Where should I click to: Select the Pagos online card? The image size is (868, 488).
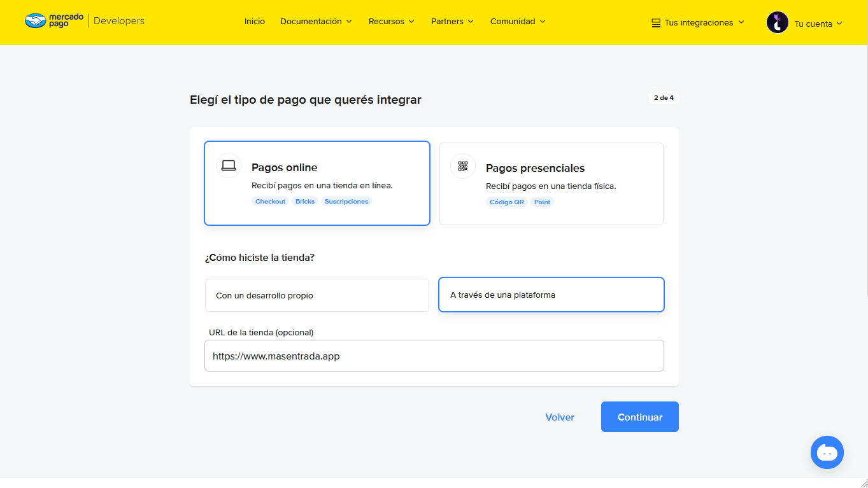pyautogui.click(x=317, y=183)
